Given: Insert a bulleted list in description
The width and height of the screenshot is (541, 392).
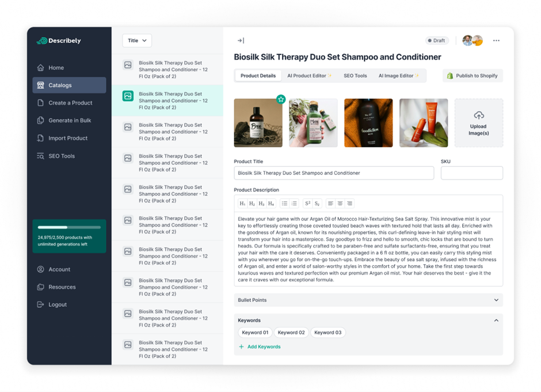Looking at the screenshot, I should pyautogui.click(x=284, y=204).
